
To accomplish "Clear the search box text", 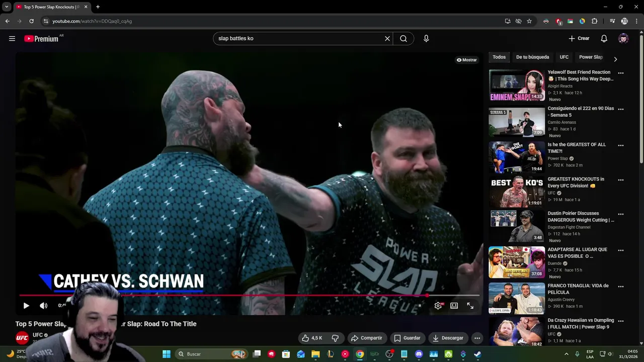I will coord(387,39).
